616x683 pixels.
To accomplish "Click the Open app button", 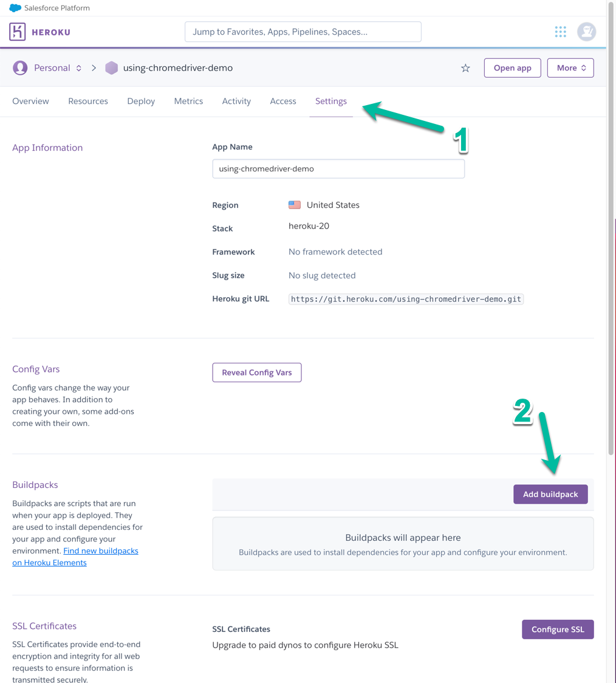I will click(x=512, y=68).
